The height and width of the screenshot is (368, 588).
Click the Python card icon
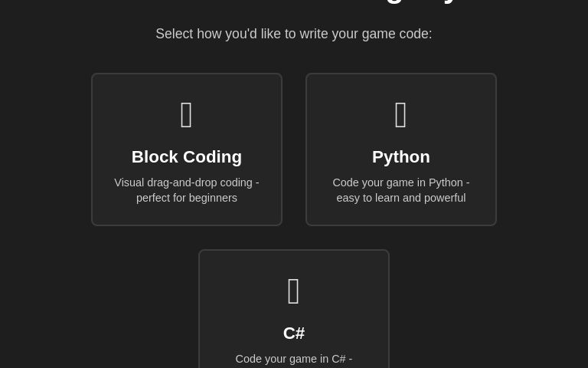[400, 115]
